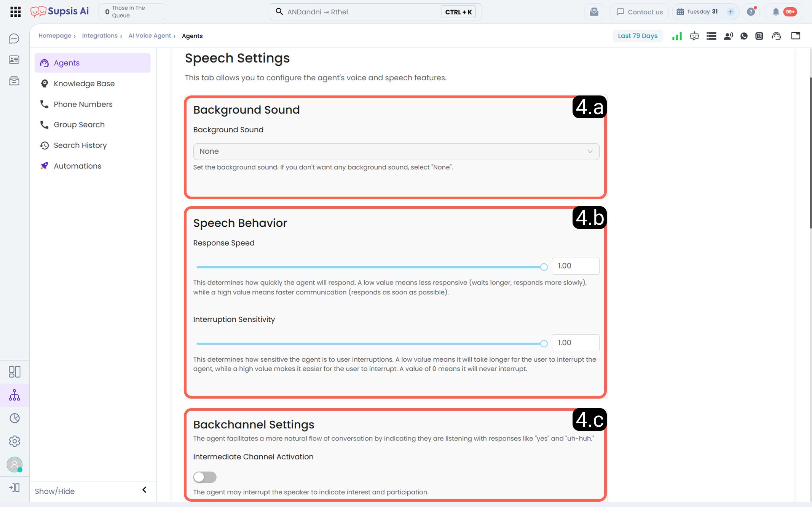The width and height of the screenshot is (812, 507).
Task: Click the robot bot icon in top bar
Action: point(694,36)
